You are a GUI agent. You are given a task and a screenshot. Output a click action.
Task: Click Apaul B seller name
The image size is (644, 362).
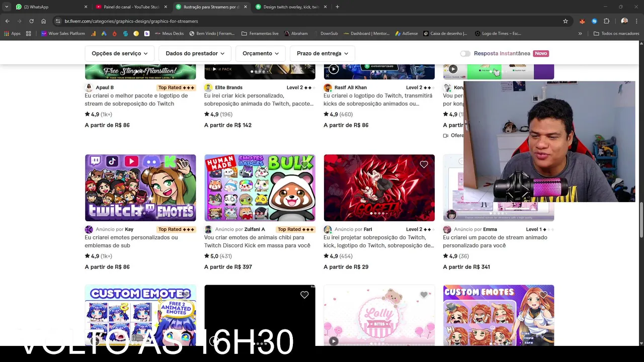click(105, 87)
